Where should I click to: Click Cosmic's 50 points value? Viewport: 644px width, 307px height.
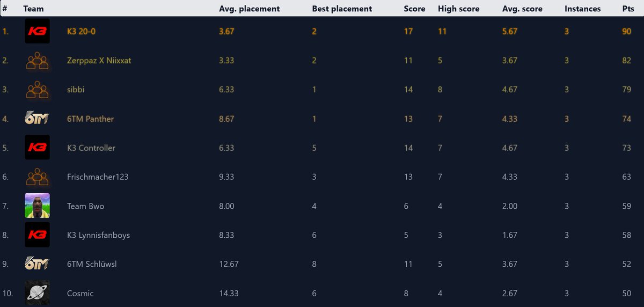tap(626, 293)
